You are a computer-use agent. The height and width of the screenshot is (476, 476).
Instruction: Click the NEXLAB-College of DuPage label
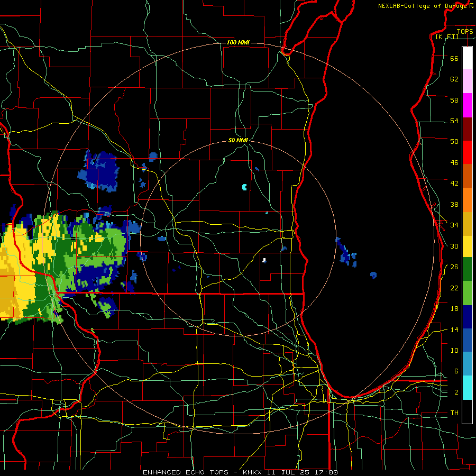423,6
